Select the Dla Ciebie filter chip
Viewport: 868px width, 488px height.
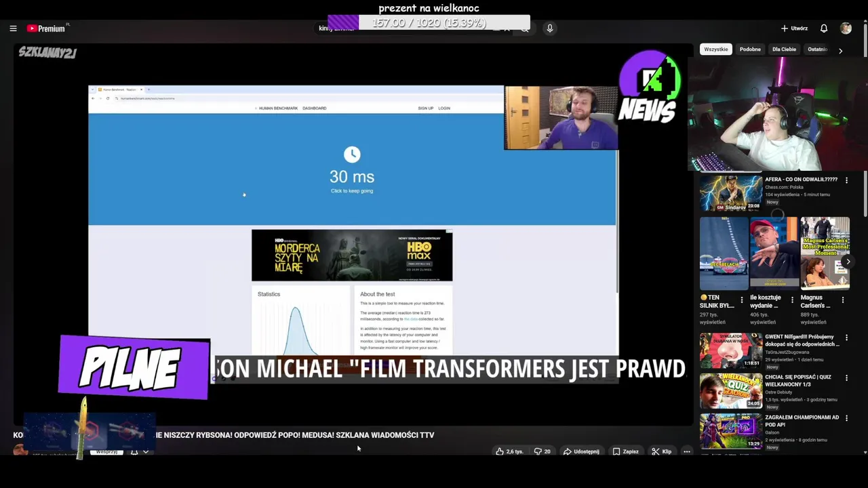(x=784, y=49)
